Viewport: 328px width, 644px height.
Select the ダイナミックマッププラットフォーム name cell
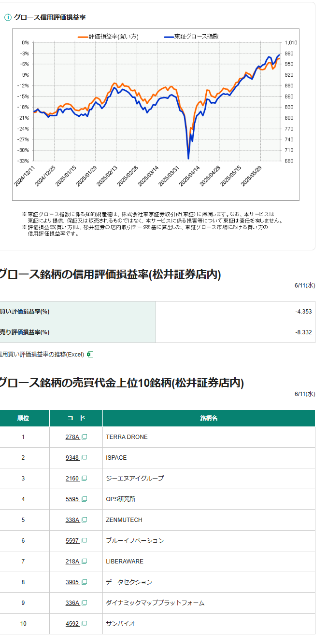pyautogui.click(x=209, y=603)
